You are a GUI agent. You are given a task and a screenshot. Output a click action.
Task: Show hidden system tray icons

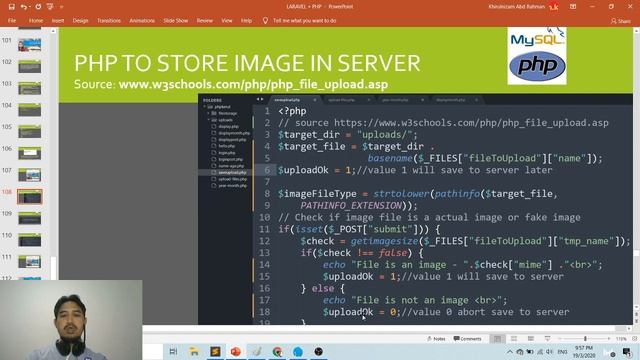[x=510, y=351]
